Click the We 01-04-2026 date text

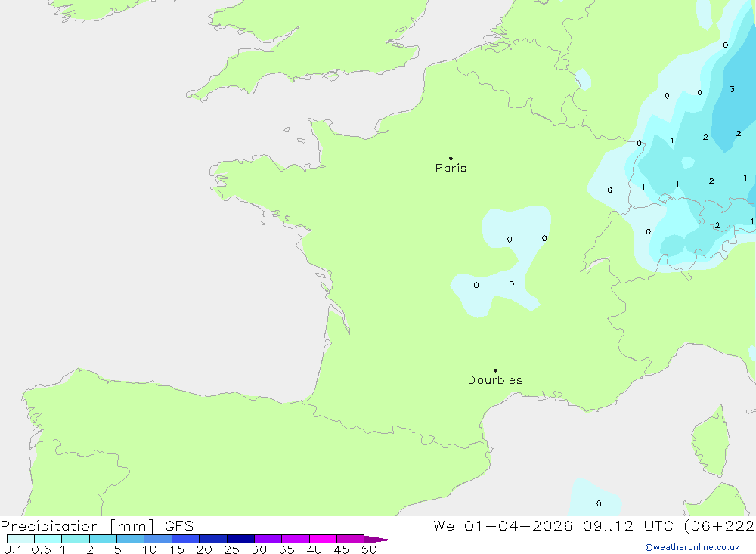pyautogui.click(x=503, y=525)
